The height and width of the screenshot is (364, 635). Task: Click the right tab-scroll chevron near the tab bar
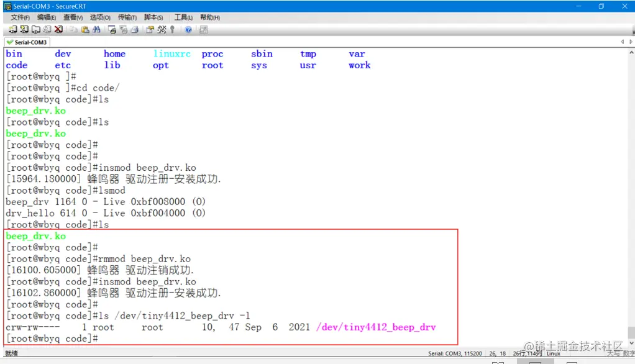pos(630,42)
